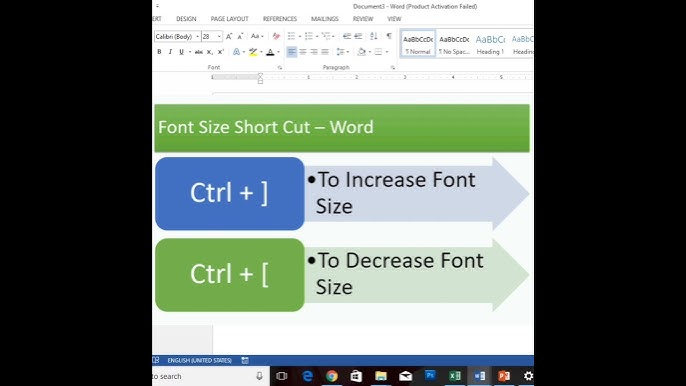Open the DESIGN ribbon tab
This screenshot has width=686, height=386.
pos(186,19)
